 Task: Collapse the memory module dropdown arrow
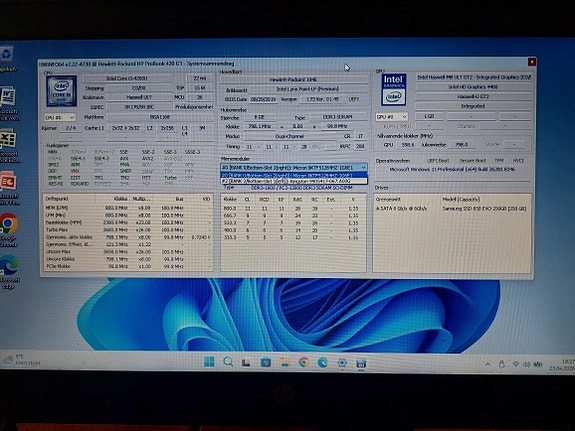tap(363, 167)
